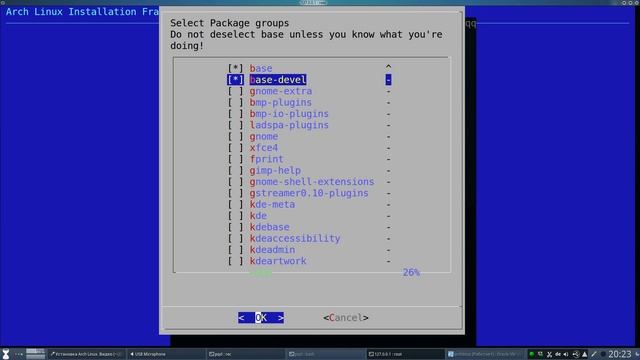Open the hourglass launcher icon in taskbar
The height and width of the screenshot is (360, 640).
tap(6, 354)
